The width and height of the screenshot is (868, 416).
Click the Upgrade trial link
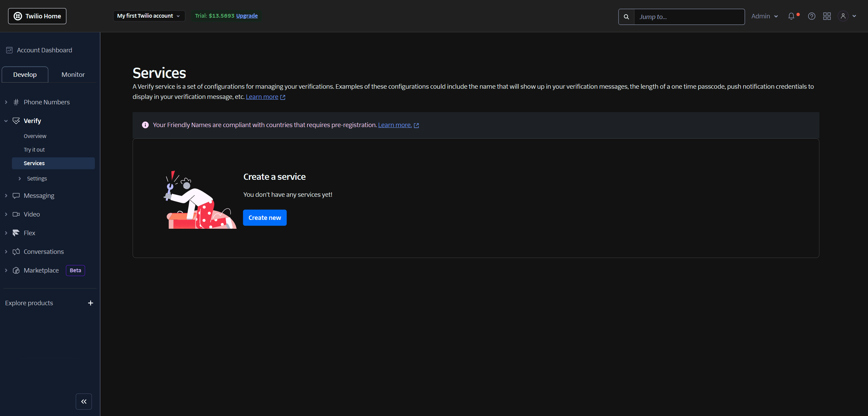pos(246,16)
